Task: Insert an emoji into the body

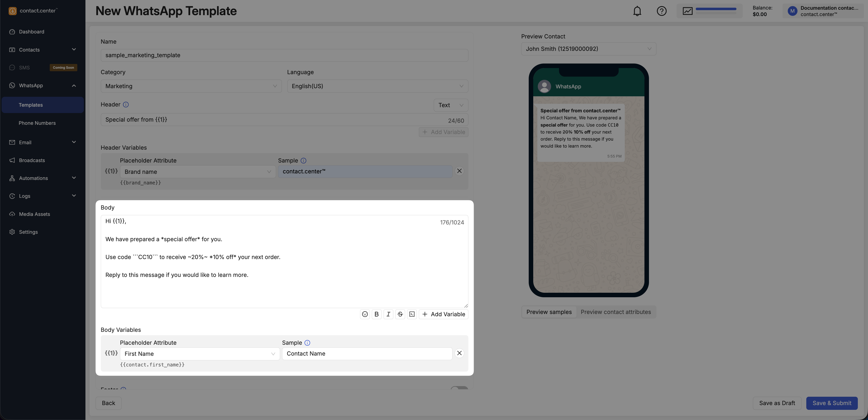Action: tap(365, 314)
